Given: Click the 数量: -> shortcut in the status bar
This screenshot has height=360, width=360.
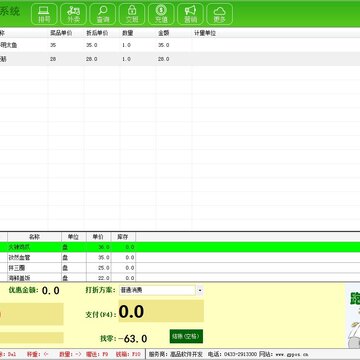Looking at the screenshot, I should 70,354.
